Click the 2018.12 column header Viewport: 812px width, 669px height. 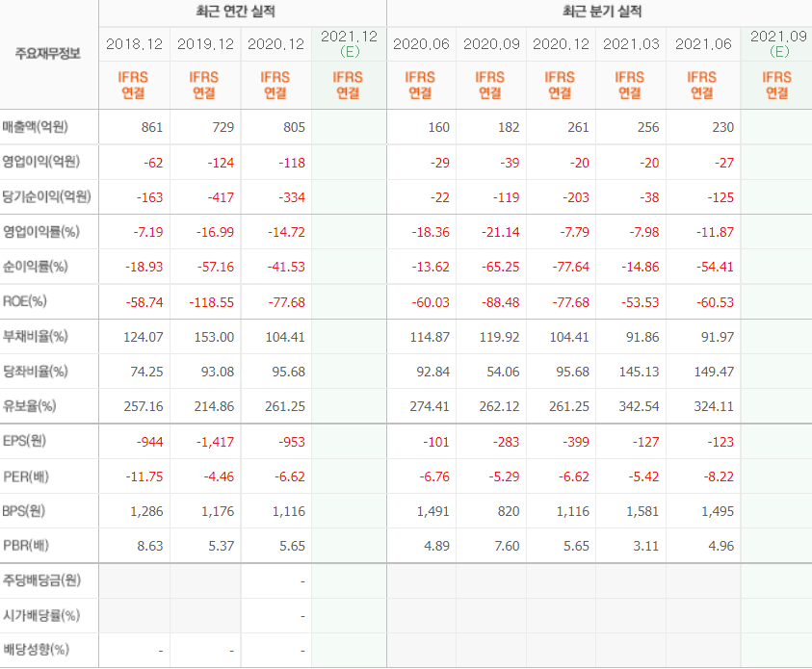tap(135, 44)
